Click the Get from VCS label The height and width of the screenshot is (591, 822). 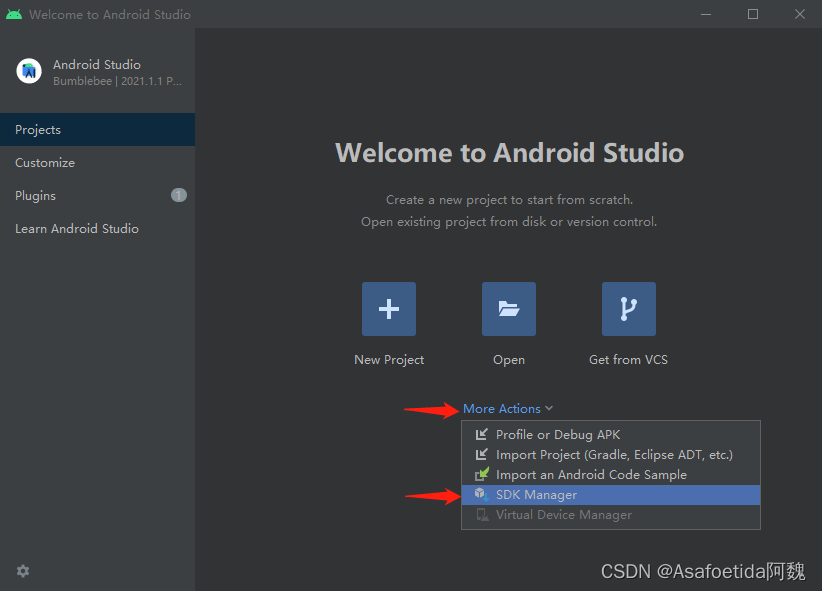628,360
